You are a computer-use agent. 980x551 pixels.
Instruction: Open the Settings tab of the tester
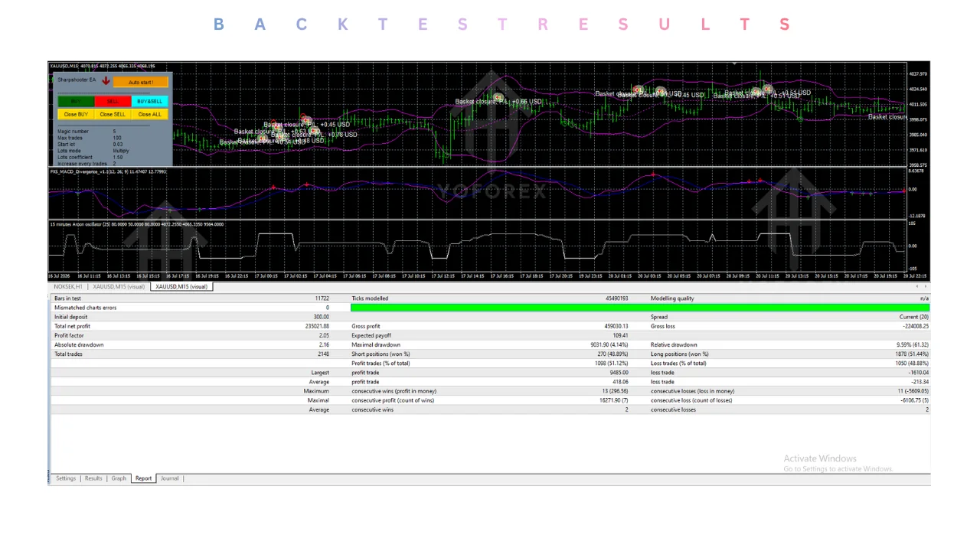point(66,478)
